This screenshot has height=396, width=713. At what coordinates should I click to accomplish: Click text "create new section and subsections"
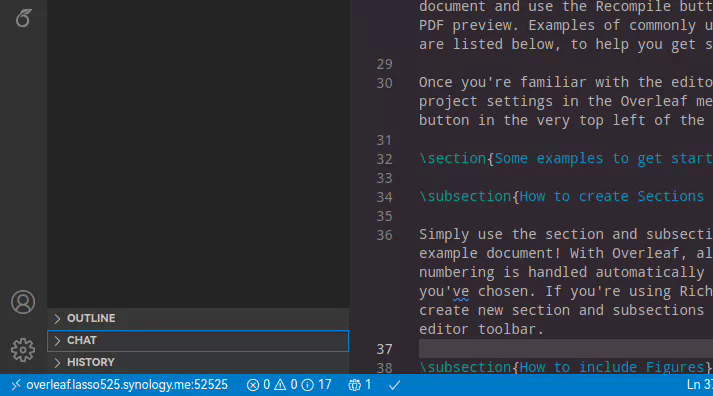(562, 310)
